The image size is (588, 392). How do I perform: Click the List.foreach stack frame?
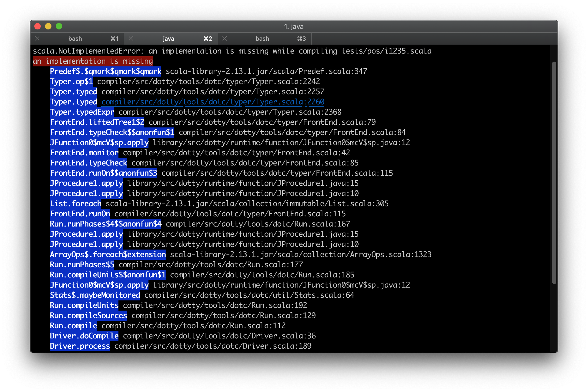tap(76, 203)
